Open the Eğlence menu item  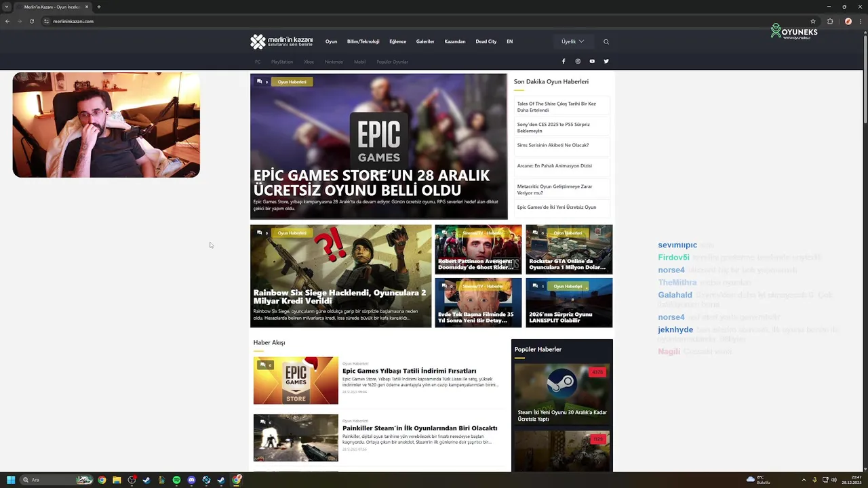pyautogui.click(x=397, y=41)
